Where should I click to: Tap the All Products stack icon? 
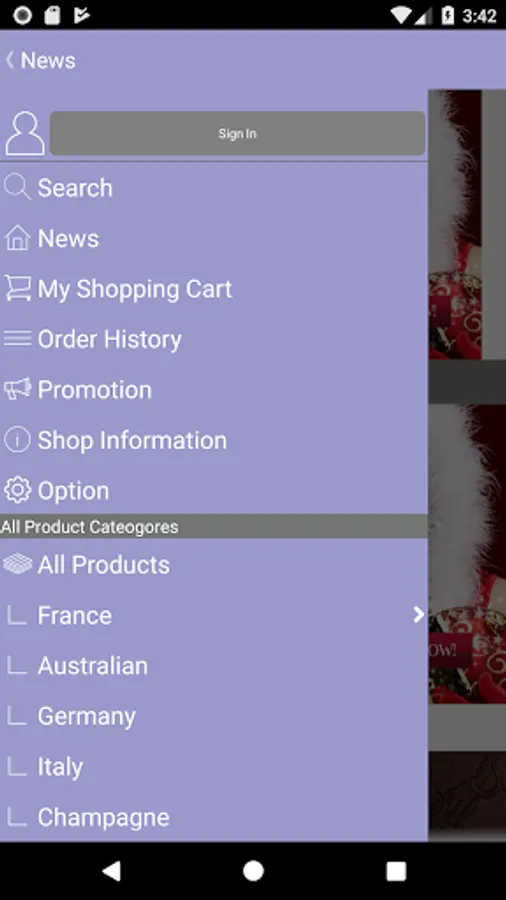tap(17, 564)
